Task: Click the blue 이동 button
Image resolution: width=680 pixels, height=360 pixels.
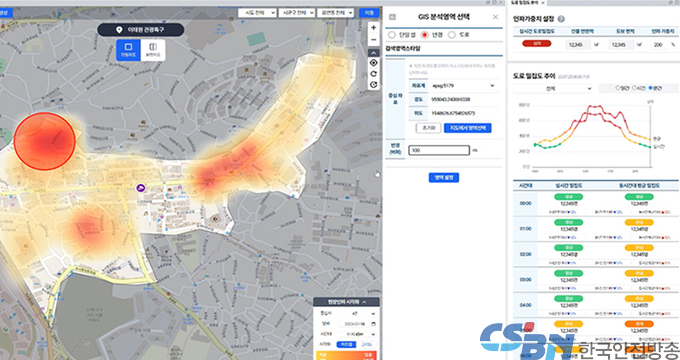Action: click(369, 13)
